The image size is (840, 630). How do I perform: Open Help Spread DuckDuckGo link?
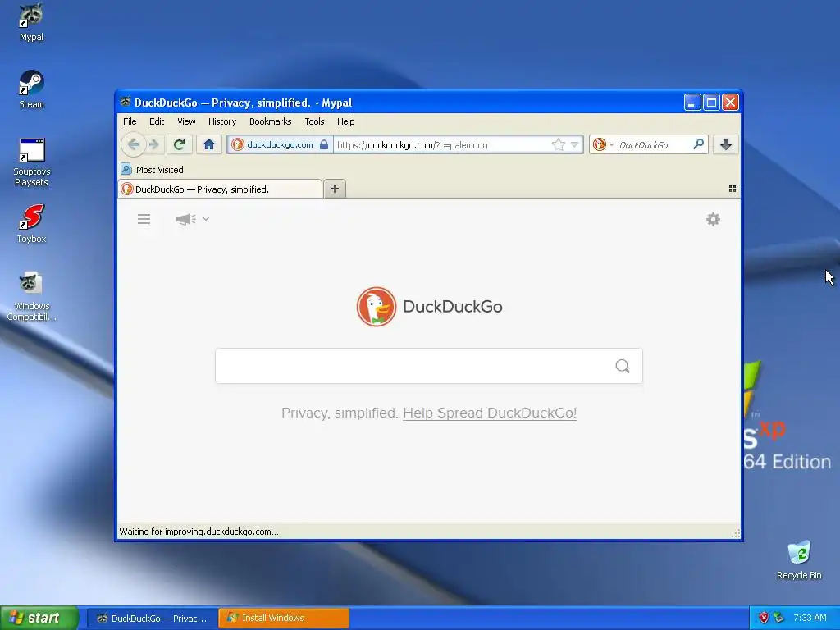point(490,413)
